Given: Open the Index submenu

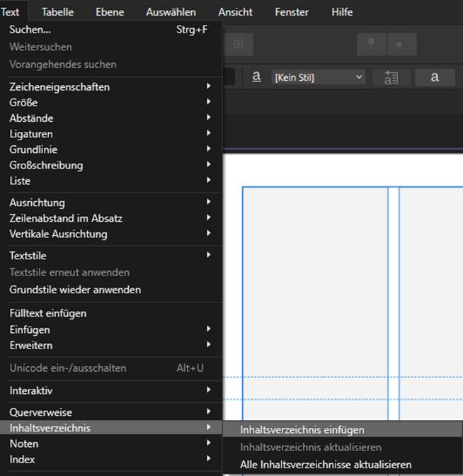Looking at the screenshot, I should tap(111, 459).
